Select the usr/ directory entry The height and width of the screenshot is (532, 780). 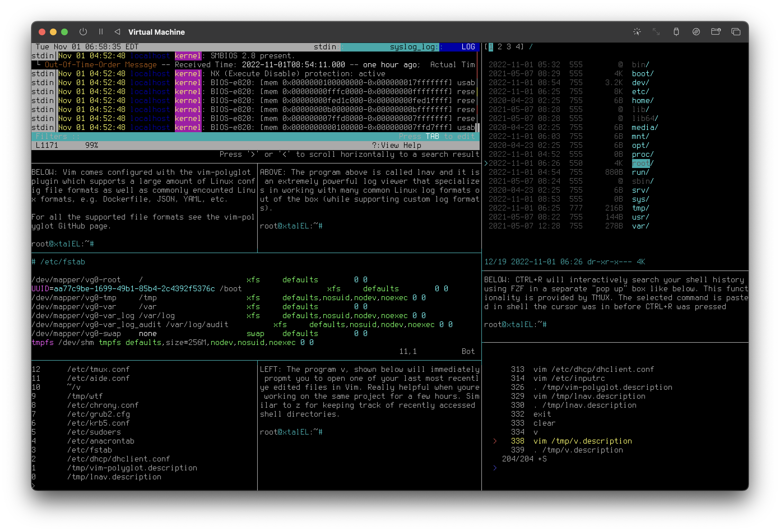(x=640, y=217)
